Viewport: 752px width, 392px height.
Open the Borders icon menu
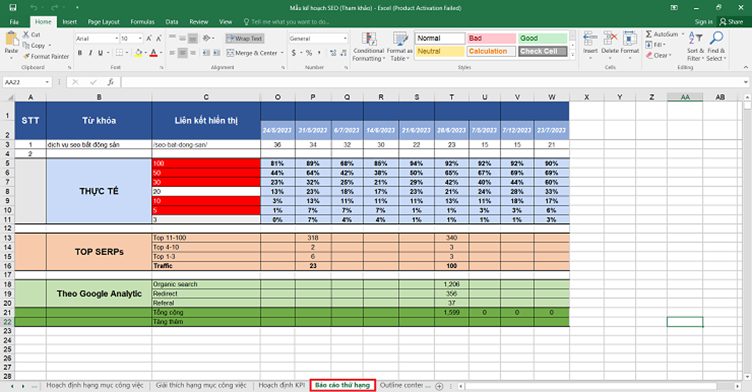(x=119, y=53)
